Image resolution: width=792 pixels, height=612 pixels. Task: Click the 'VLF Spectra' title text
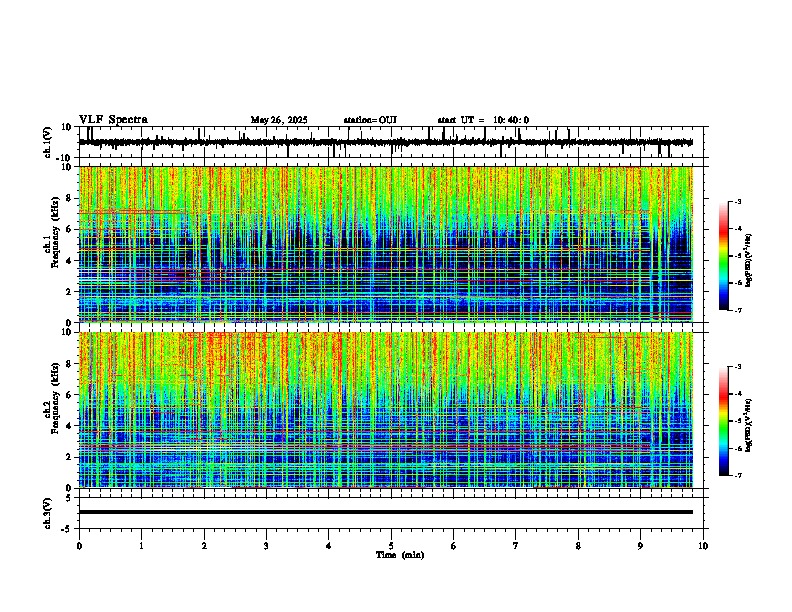[113, 120]
